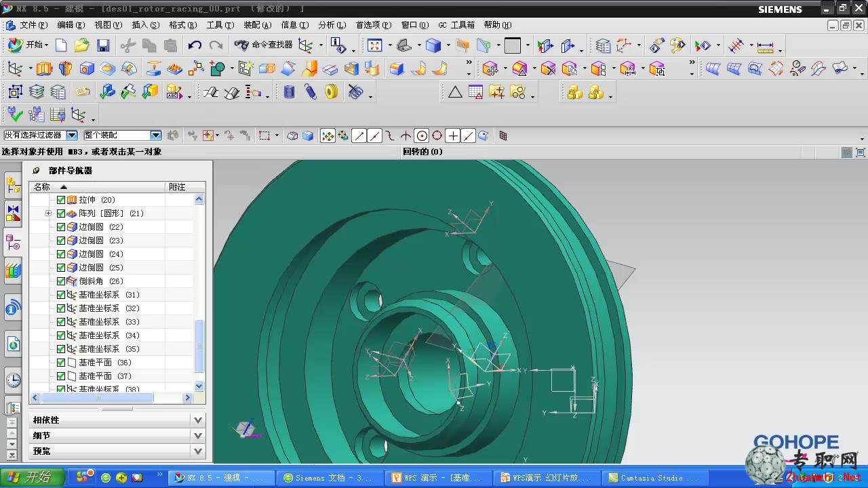
Task: Select the Extrude feature tool
Action: point(44,68)
